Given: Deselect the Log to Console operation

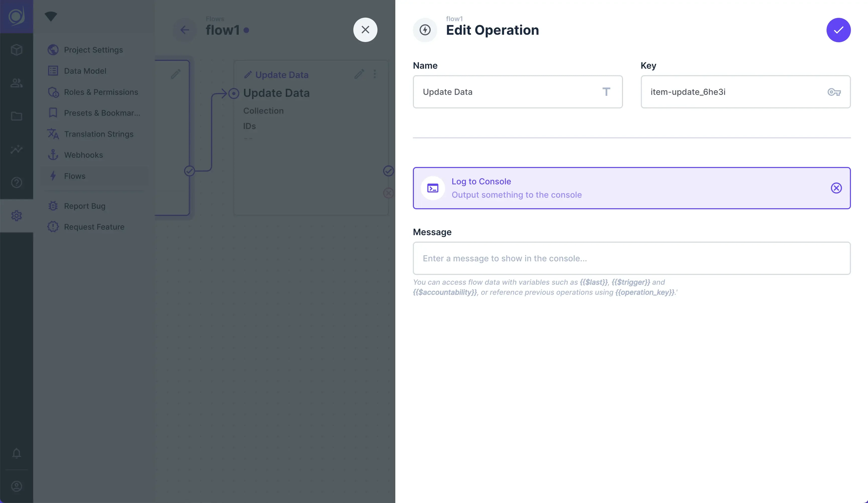Looking at the screenshot, I should coord(836,188).
